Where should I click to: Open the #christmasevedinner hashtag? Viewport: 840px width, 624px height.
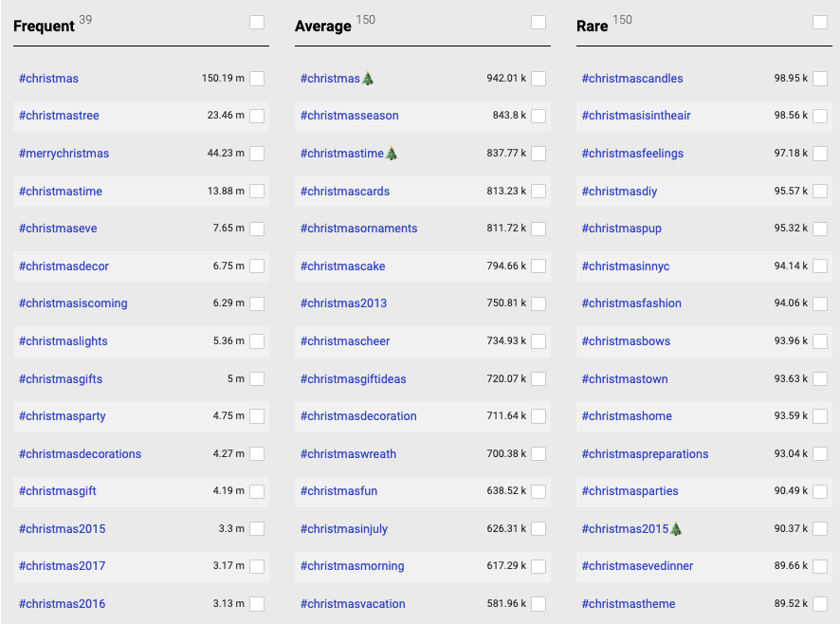coord(637,566)
